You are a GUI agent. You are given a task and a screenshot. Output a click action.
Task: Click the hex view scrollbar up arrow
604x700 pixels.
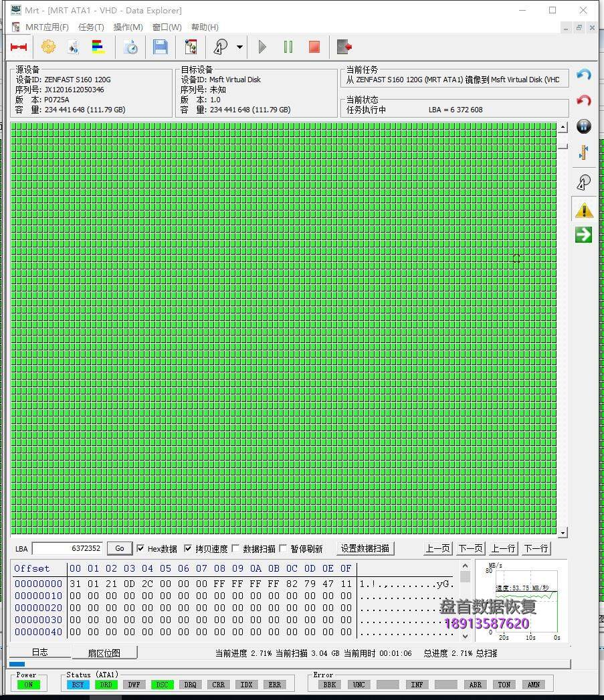click(x=465, y=566)
